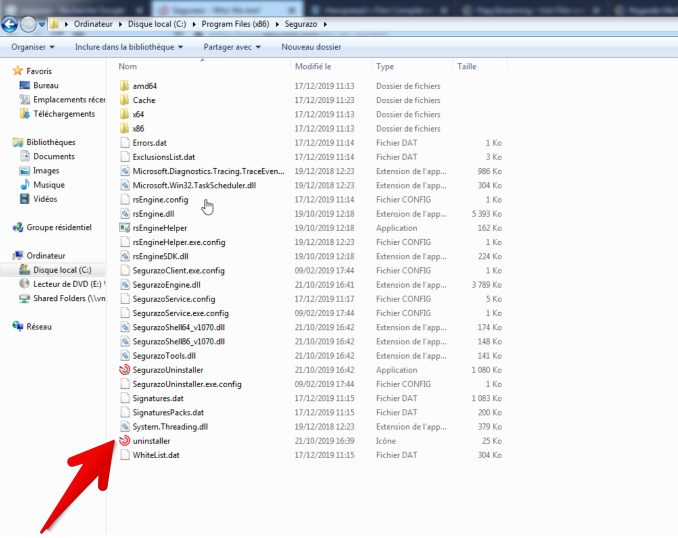Click the Groupe résidentiel icon
Screen dimensions: 678x538
(x=18, y=227)
